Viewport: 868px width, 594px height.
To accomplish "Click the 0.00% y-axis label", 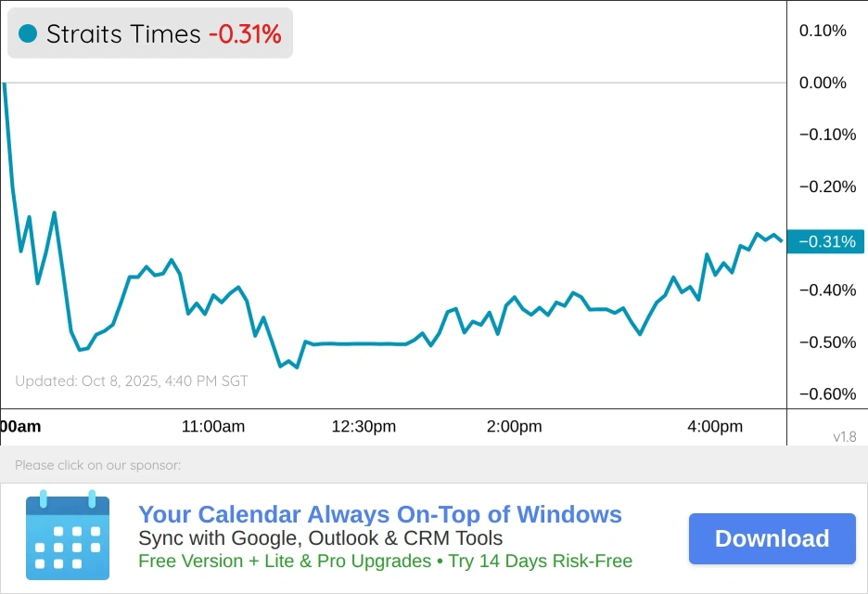I will tap(823, 83).
